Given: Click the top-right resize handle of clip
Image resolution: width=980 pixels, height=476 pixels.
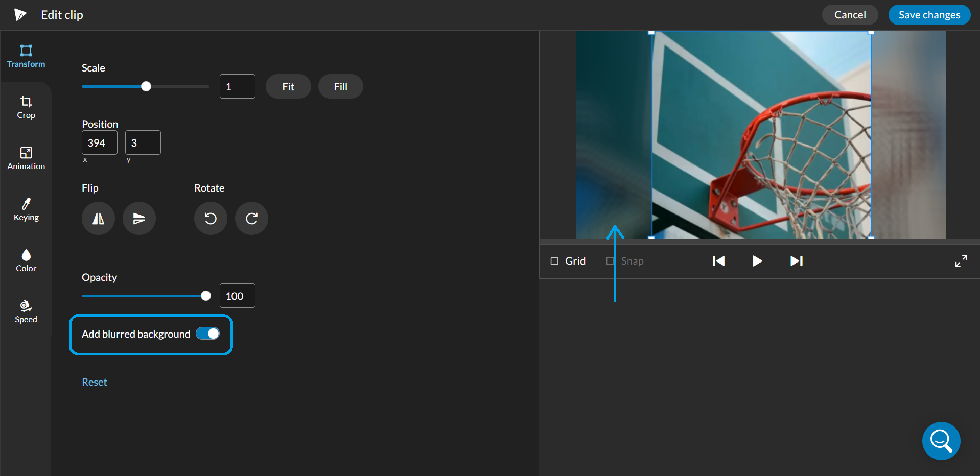Looking at the screenshot, I should coord(871,32).
